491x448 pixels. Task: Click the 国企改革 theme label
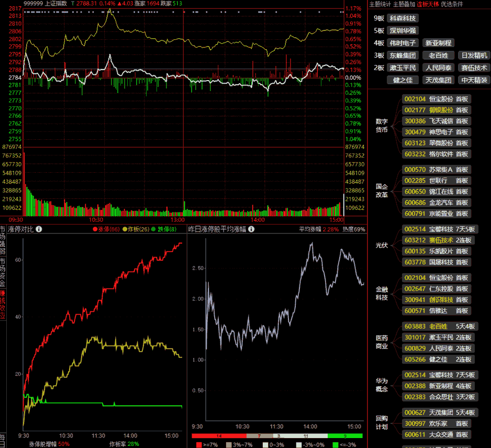[382, 191]
